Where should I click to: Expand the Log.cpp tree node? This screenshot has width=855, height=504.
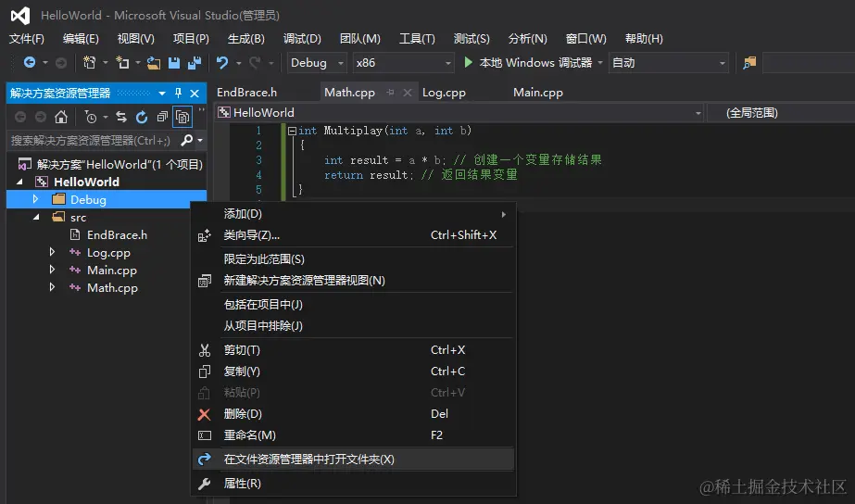click(x=52, y=252)
